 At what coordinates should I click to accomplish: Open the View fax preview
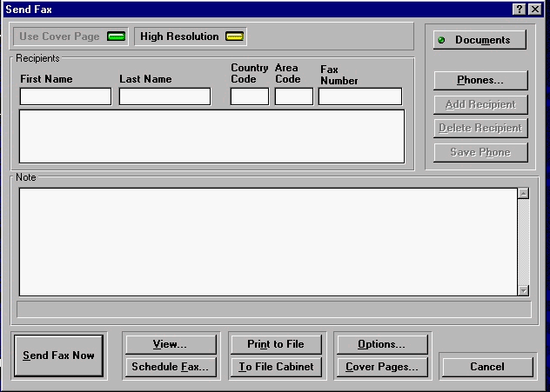click(x=170, y=344)
